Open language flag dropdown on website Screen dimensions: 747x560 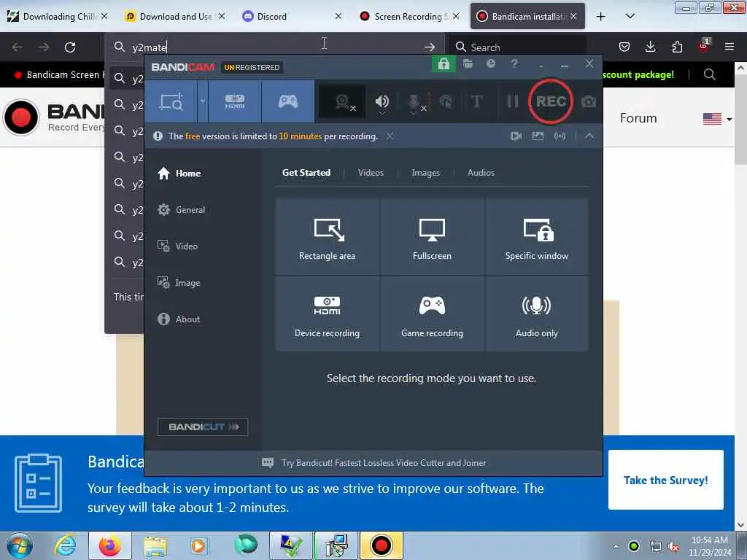718,119
